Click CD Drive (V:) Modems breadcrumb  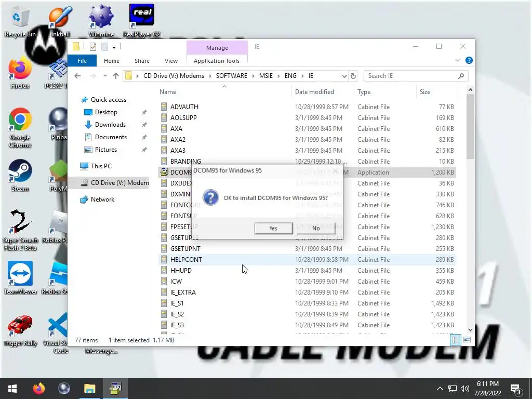[x=174, y=76]
